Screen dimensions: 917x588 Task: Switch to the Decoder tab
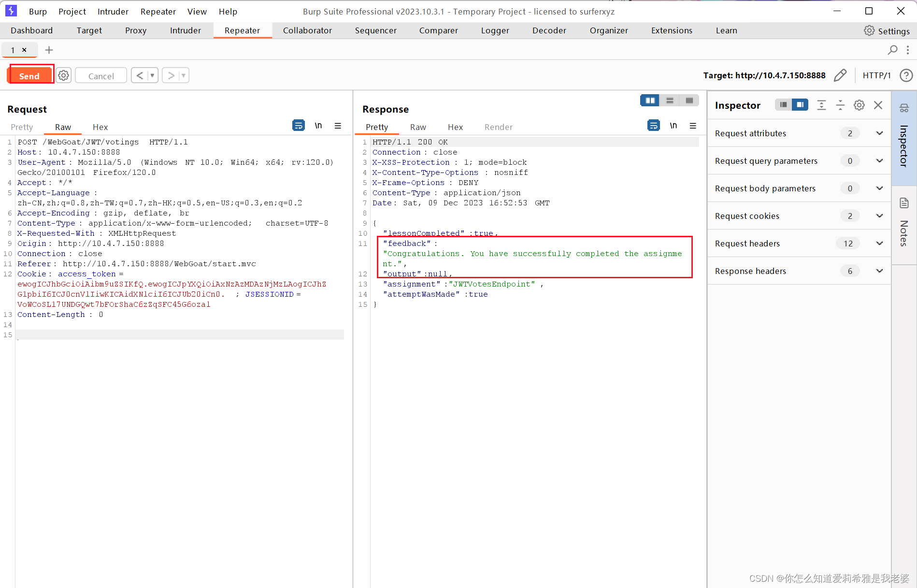(x=549, y=30)
